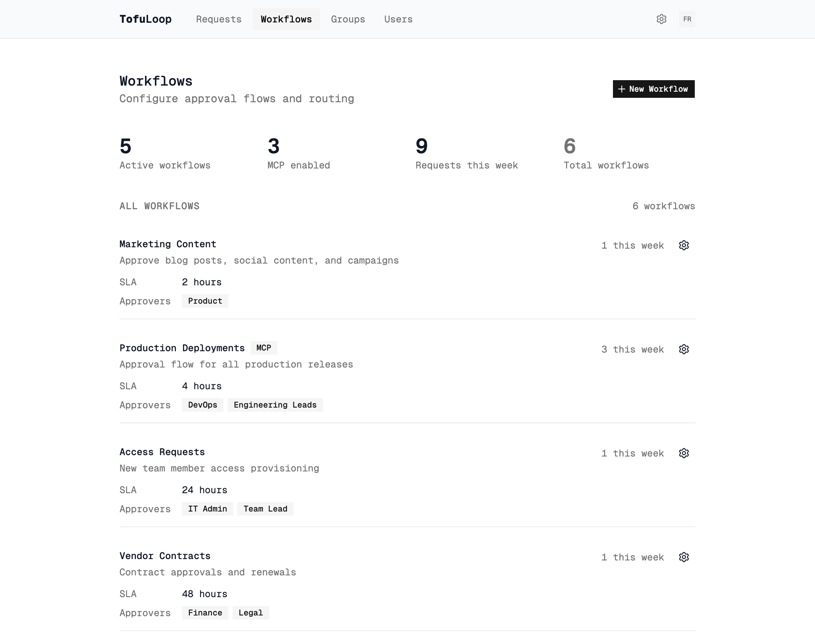Screen dimensions: 815x644
Task: Open Vendor Contracts workflow settings gear
Action: click(x=684, y=557)
